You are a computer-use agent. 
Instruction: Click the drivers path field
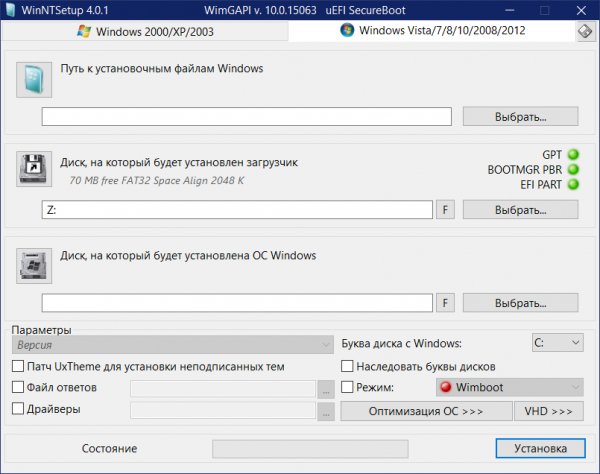[x=223, y=411]
